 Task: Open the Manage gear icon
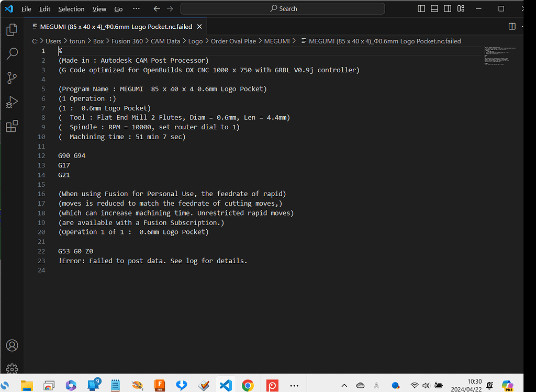pos(12,368)
